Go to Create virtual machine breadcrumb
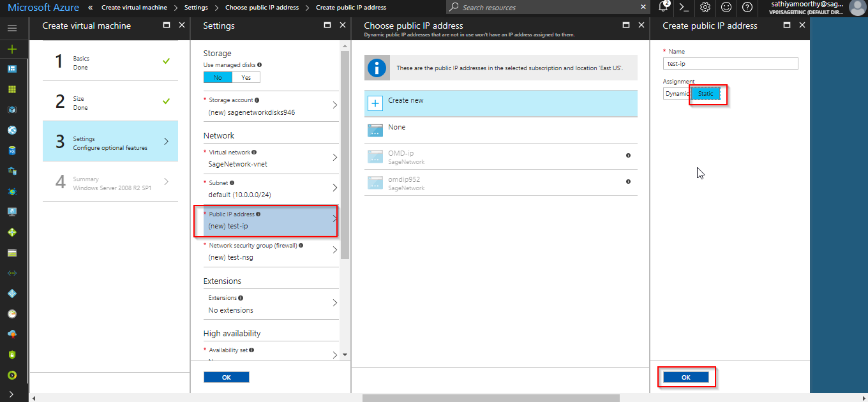This screenshot has height=402, width=868. [134, 8]
